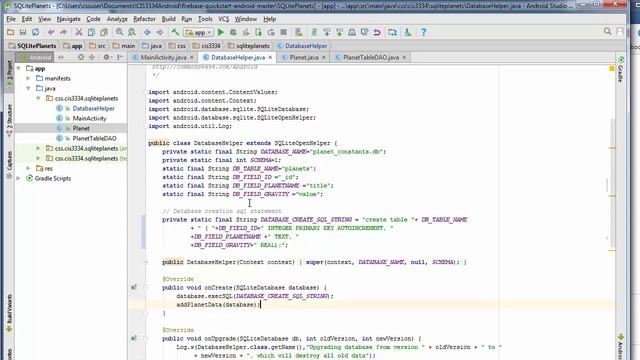
Task: Click the Help question mark icon
Action: click(x=423, y=32)
